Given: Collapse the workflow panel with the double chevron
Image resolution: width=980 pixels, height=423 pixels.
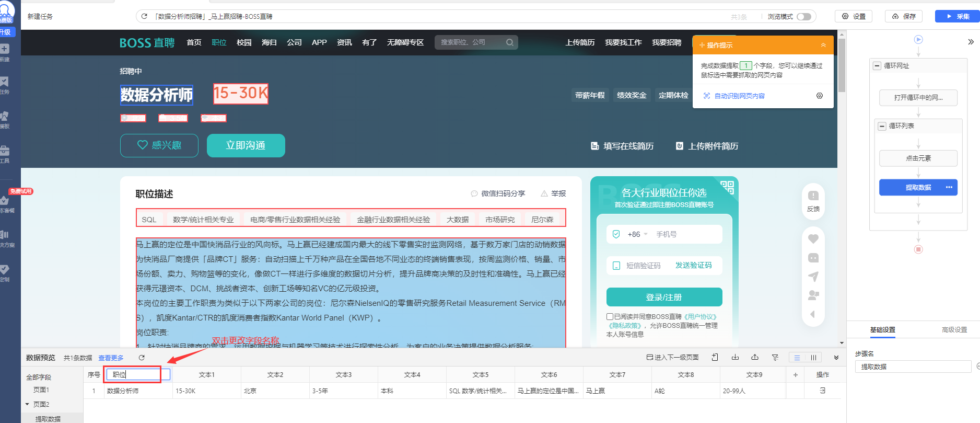Looking at the screenshot, I should point(971,42).
